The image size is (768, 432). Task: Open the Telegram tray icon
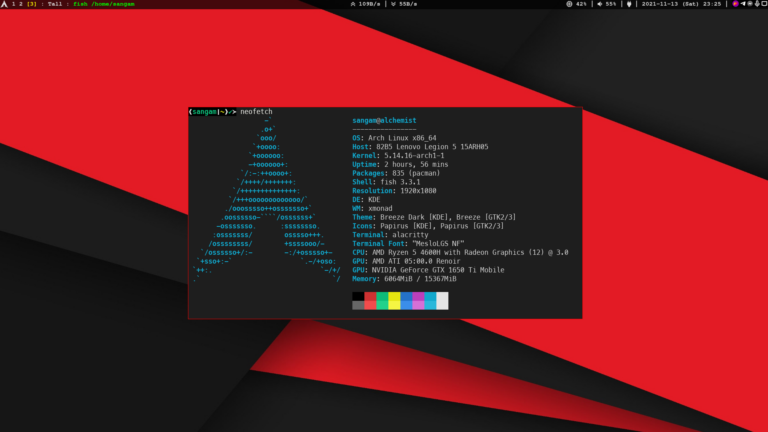click(743, 4)
